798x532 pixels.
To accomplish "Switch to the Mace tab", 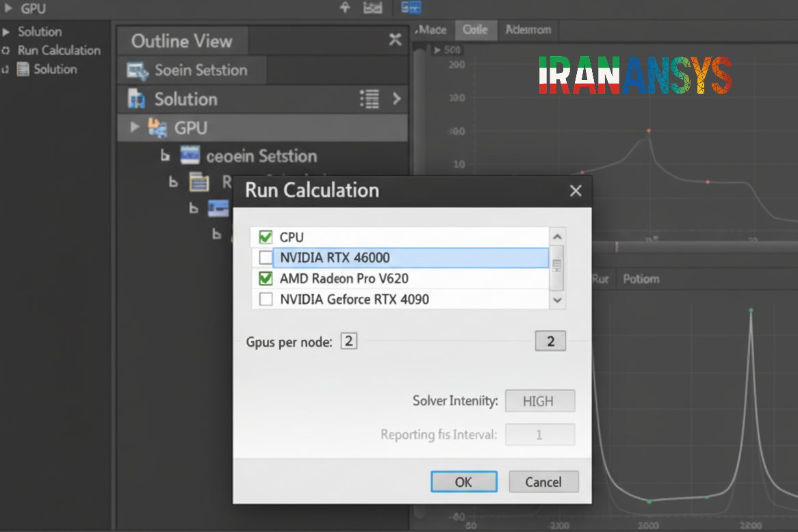I will click(432, 30).
